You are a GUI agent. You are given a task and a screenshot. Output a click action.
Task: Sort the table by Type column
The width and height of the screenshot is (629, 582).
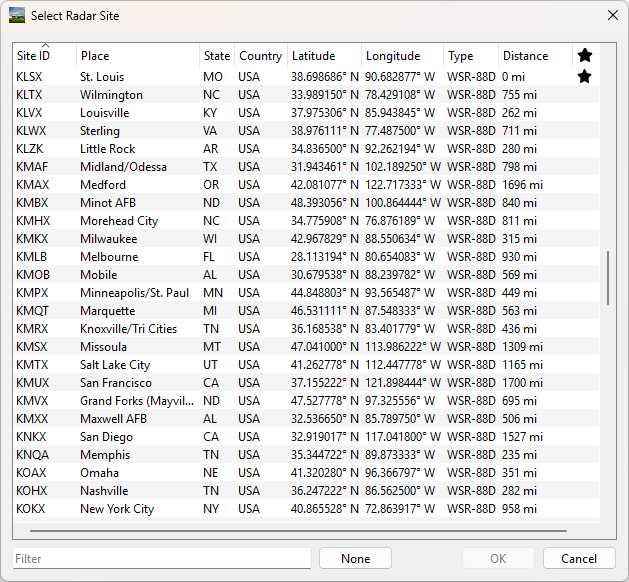pos(471,55)
